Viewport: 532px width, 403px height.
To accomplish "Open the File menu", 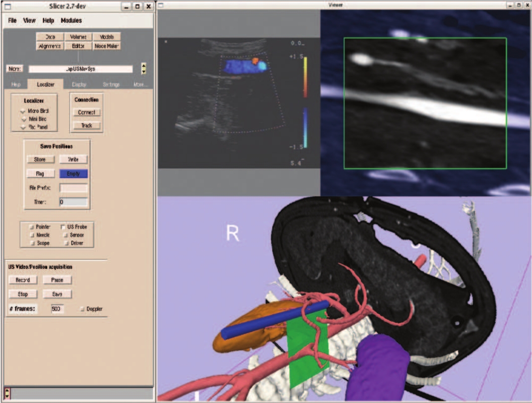I will tap(13, 21).
